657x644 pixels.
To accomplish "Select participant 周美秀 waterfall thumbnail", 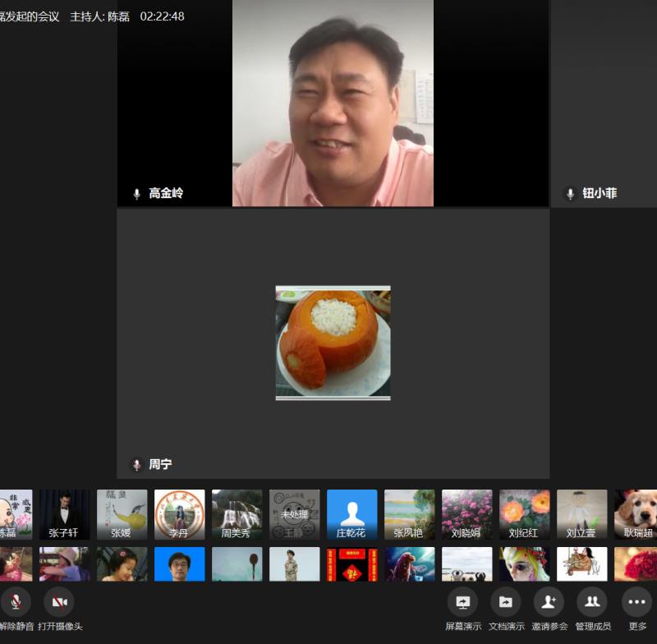I will 237,514.
